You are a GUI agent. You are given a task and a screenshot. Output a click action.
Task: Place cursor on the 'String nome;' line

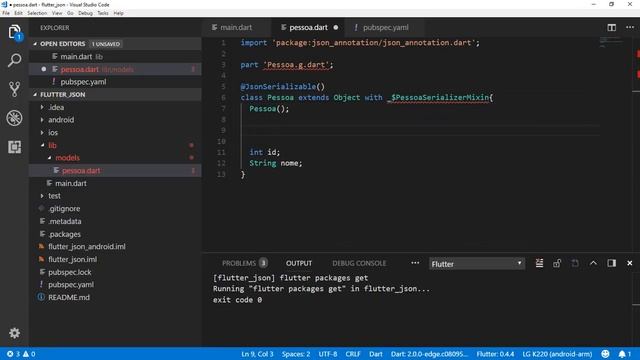point(276,163)
